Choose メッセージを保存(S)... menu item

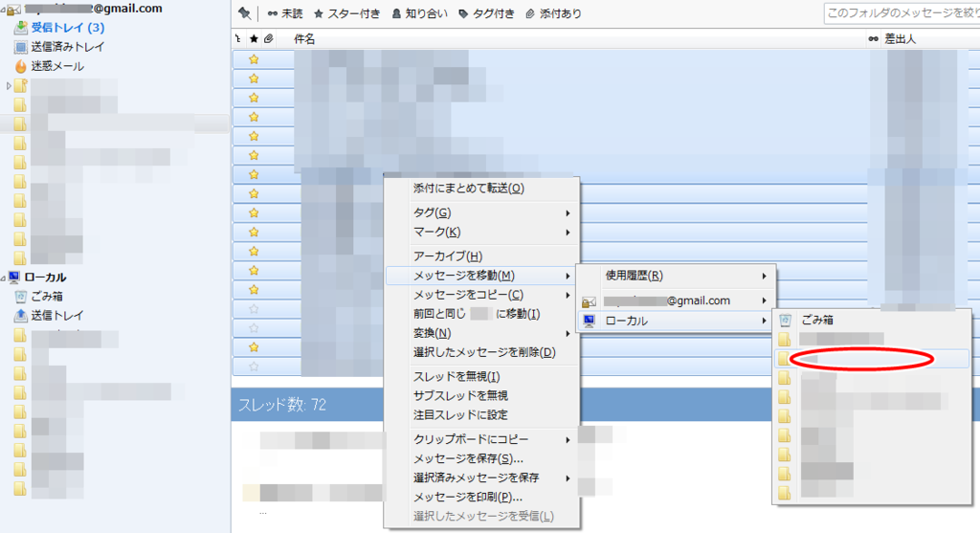(x=481, y=458)
